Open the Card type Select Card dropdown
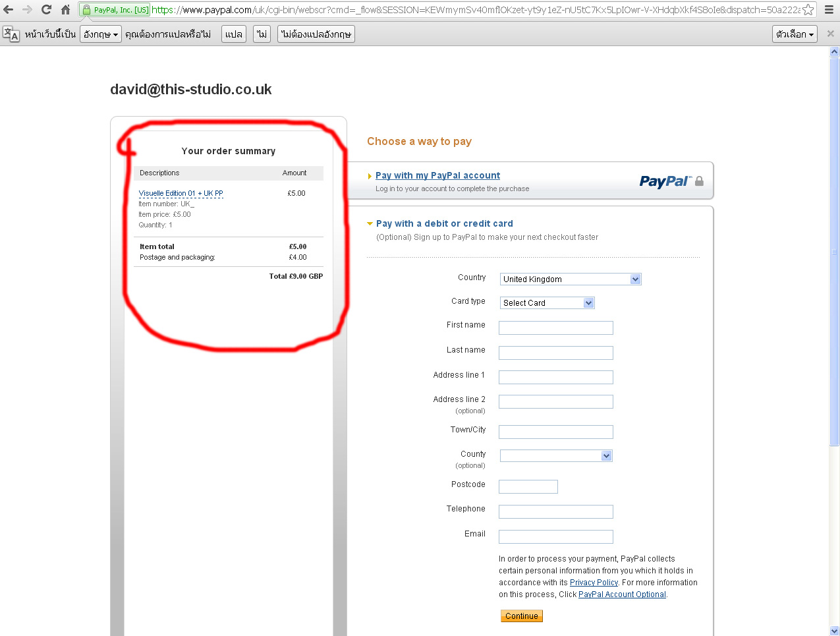Image resolution: width=840 pixels, height=636 pixels. pos(547,303)
